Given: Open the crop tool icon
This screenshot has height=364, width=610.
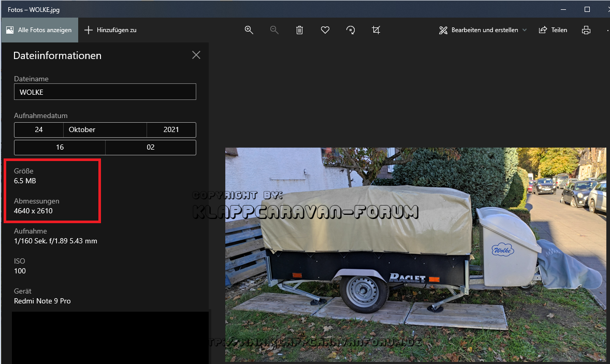Looking at the screenshot, I should (x=376, y=30).
